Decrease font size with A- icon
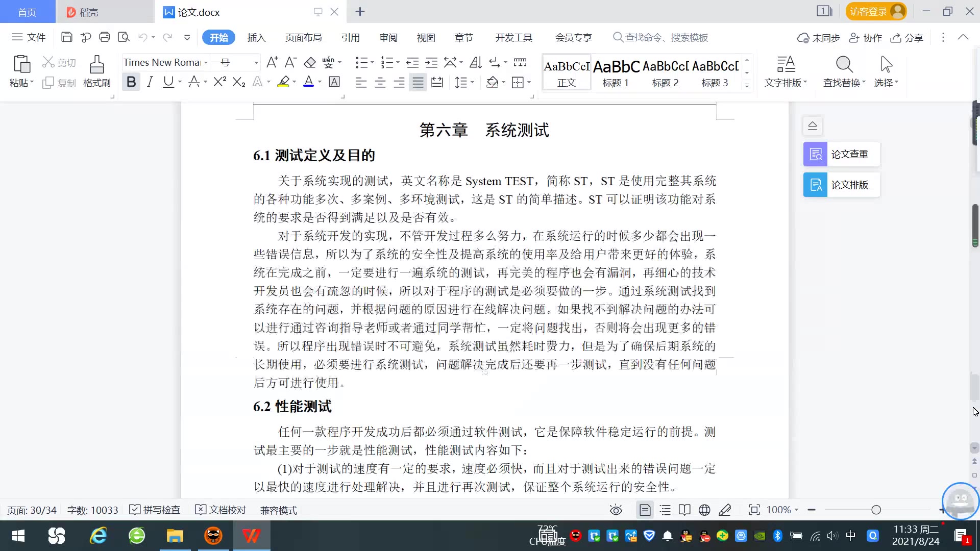Image resolution: width=980 pixels, height=551 pixels. pyautogui.click(x=291, y=62)
